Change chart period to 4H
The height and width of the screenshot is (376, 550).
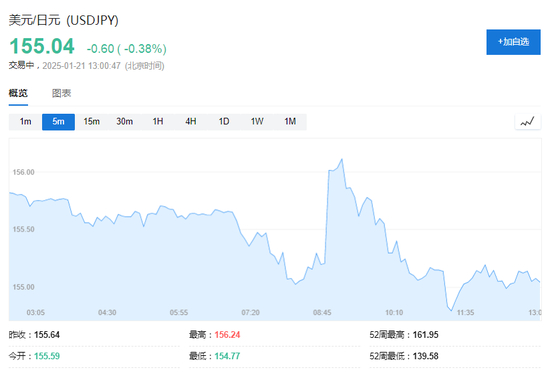[x=191, y=122]
